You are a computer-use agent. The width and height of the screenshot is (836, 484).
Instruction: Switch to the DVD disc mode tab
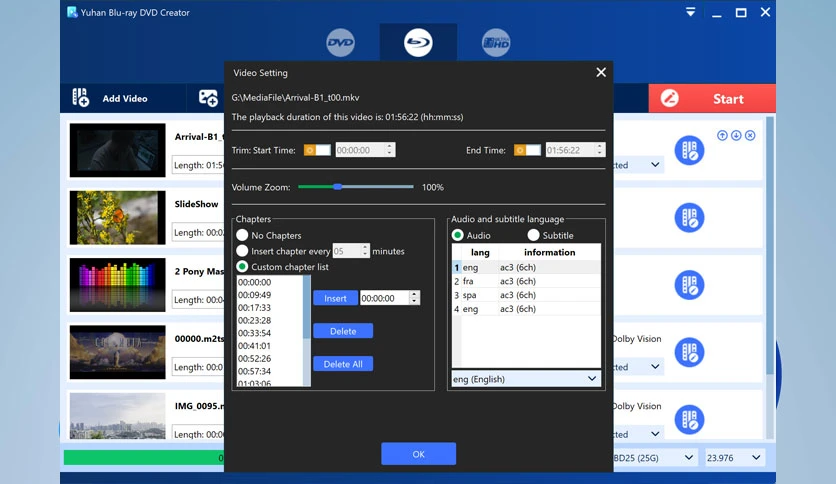point(340,43)
